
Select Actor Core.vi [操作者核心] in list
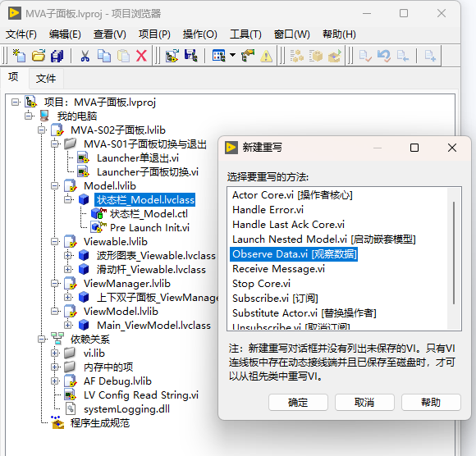click(x=292, y=195)
